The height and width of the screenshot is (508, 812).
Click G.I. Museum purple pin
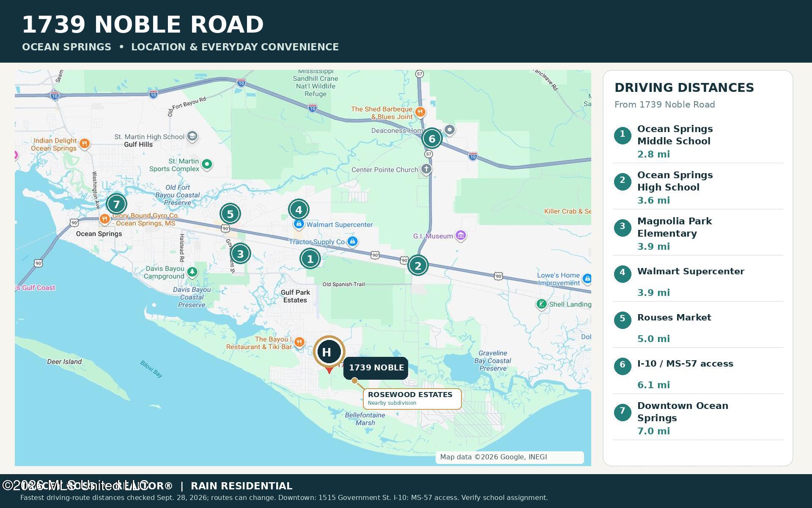point(461,235)
